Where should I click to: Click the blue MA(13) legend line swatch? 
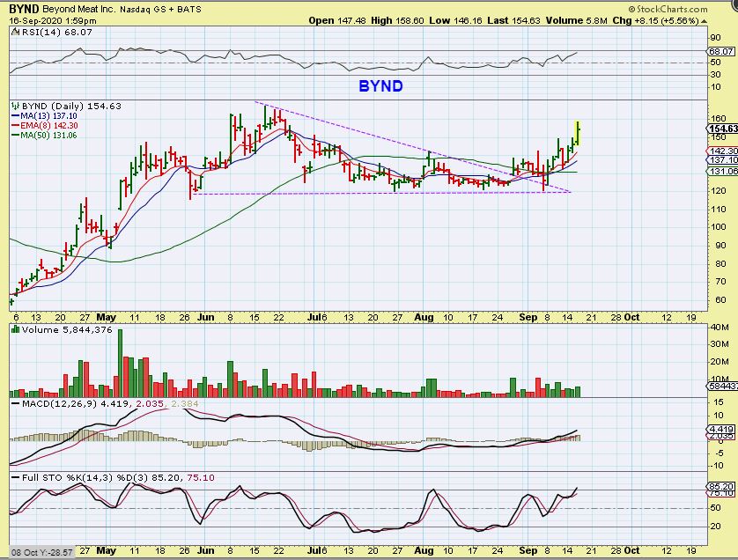(x=16, y=115)
